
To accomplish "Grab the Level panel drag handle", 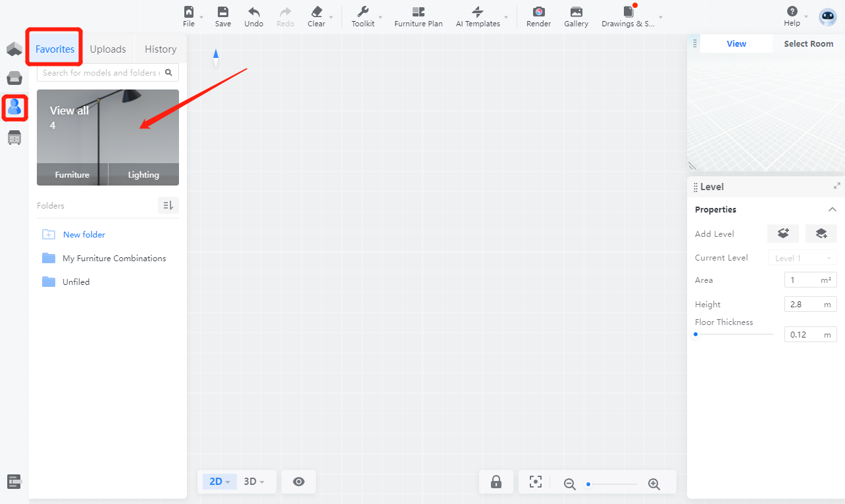I will [x=696, y=188].
